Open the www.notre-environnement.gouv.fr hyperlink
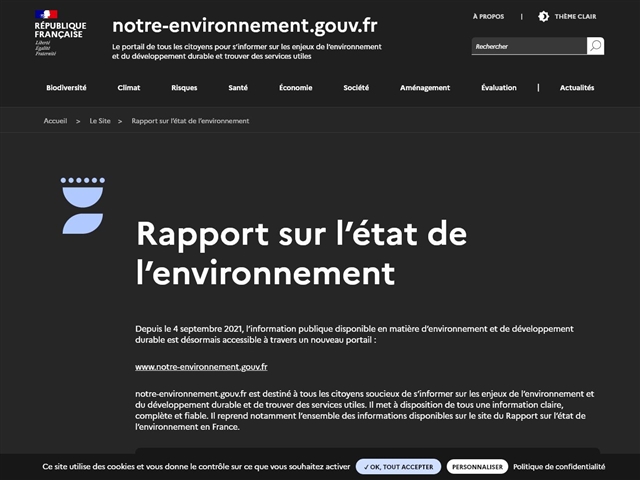Viewport: 640px width, 480px height. 201,367
